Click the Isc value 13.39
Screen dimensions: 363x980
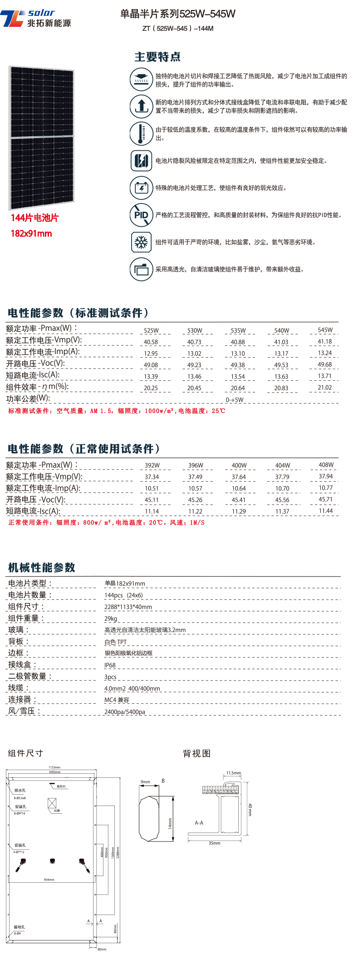coord(151,377)
